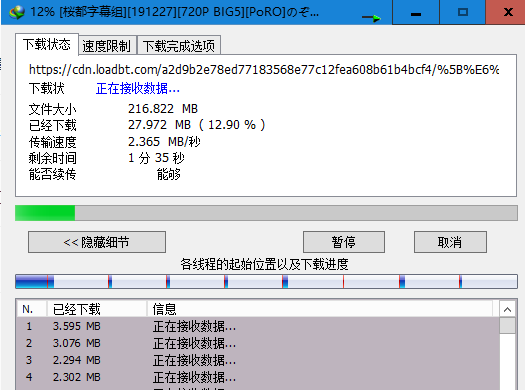Collapse details with 隐藏细节 button
Viewport: 525px width, 390px height.
coord(97,242)
